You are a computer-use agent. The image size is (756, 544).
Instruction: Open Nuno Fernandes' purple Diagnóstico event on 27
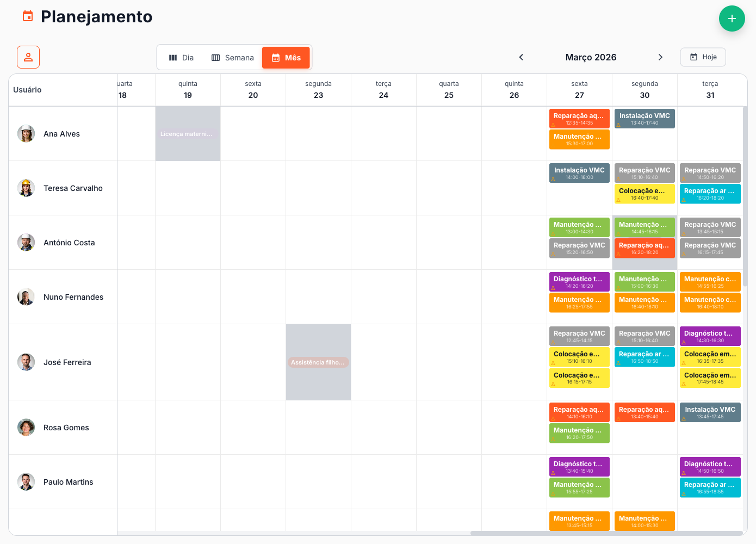579,282
